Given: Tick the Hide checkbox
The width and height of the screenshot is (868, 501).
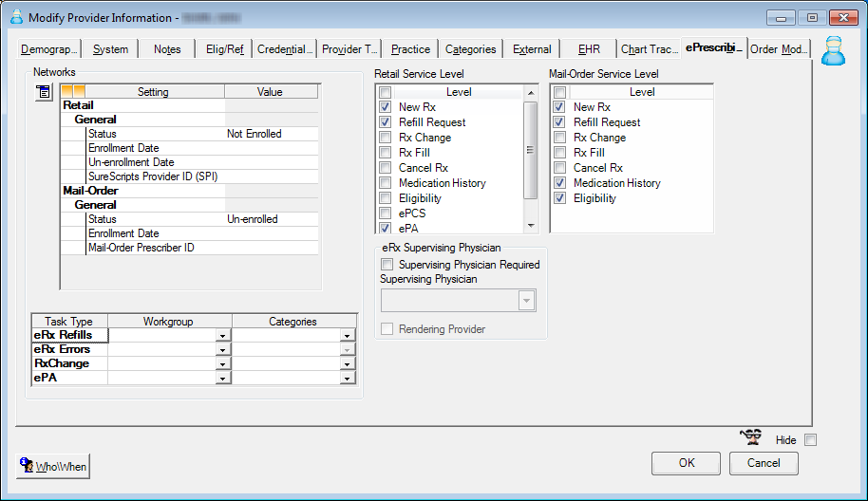Looking at the screenshot, I should (x=810, y=440).
